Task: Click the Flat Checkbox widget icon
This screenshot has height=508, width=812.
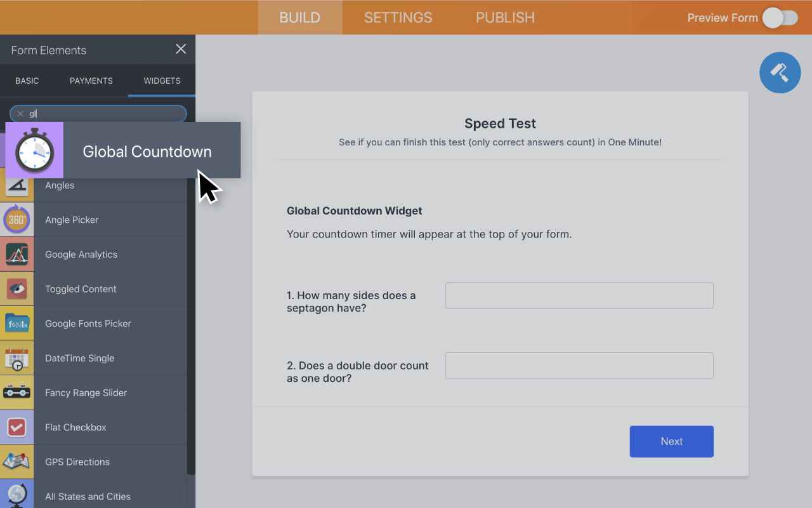Action: [x=17, y=427]
